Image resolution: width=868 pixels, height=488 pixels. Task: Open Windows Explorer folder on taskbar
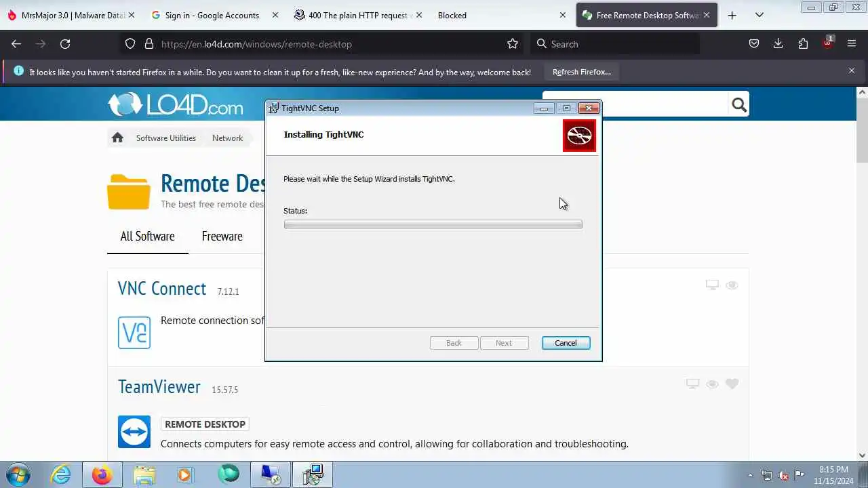(x=144, y=474)
